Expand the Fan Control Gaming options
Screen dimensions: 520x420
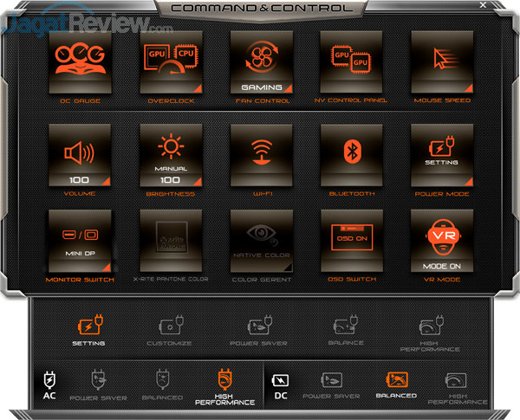[x=261, y=62]
